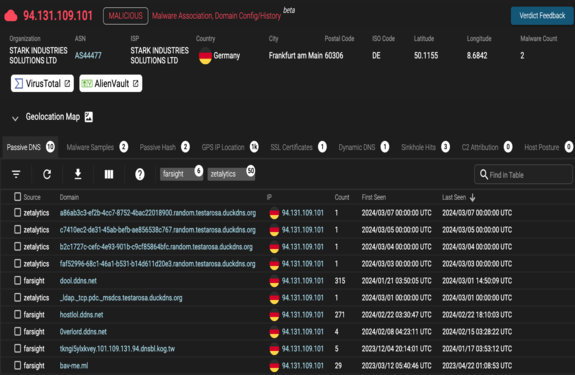Screen dimensions: 575x375
Task: Click the German flag beside Country
Action: point(205,56)
